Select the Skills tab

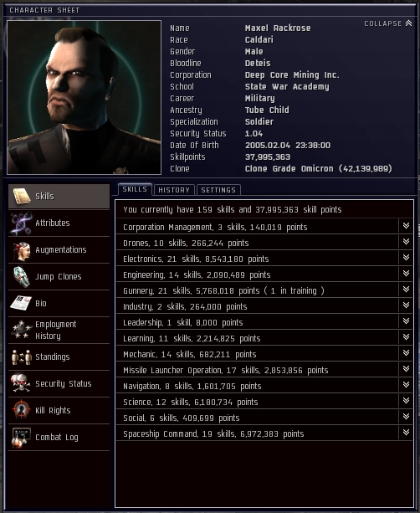click(x=135, y=189)
